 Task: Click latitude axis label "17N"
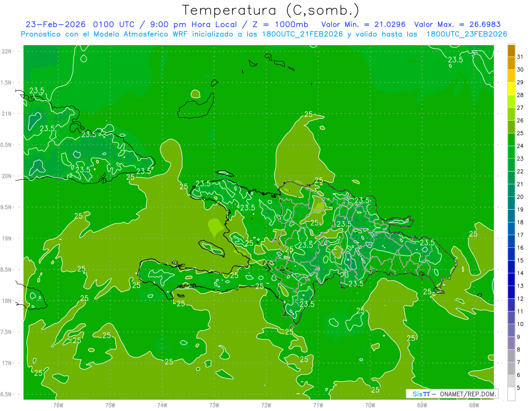pyautogui.click(x=7, y=363)
